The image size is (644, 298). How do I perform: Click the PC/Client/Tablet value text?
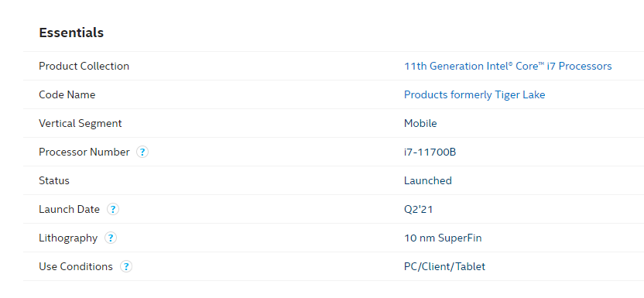click(x=444, y=267)
